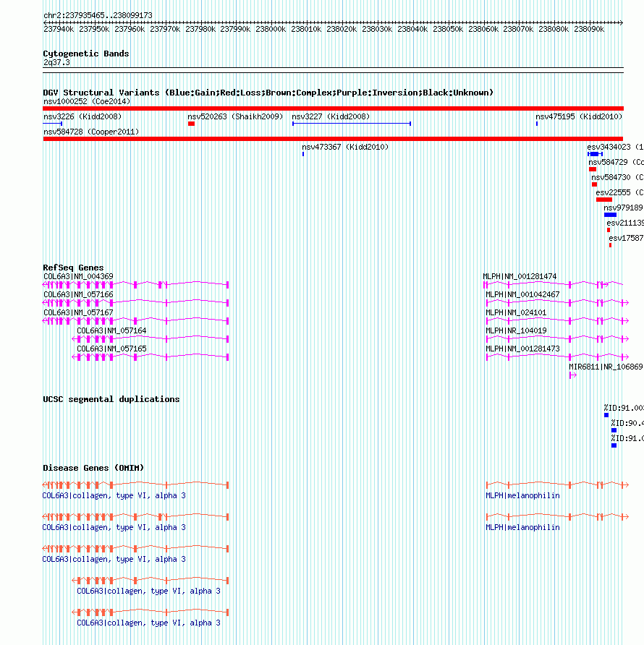Open the nsv3226 (Kidd2008) variant label
644x645 pixels.
82,117
